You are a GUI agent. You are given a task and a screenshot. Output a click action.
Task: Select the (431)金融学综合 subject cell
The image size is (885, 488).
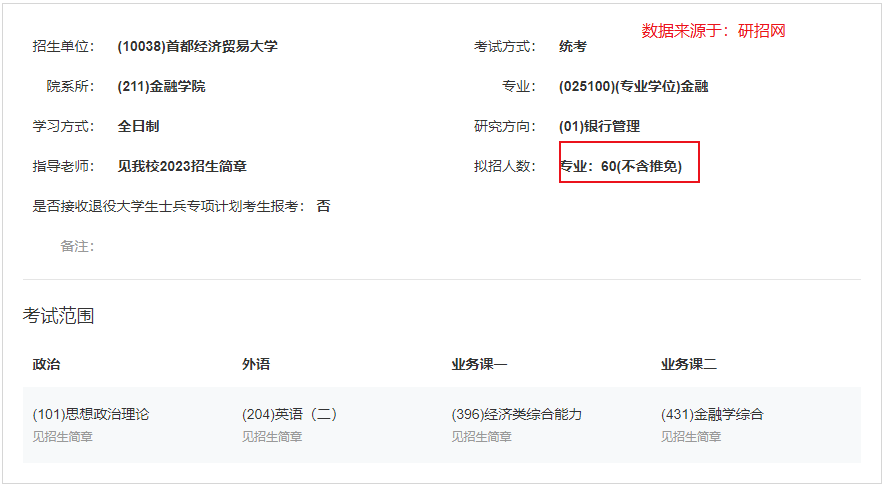(x=712, y=415)
